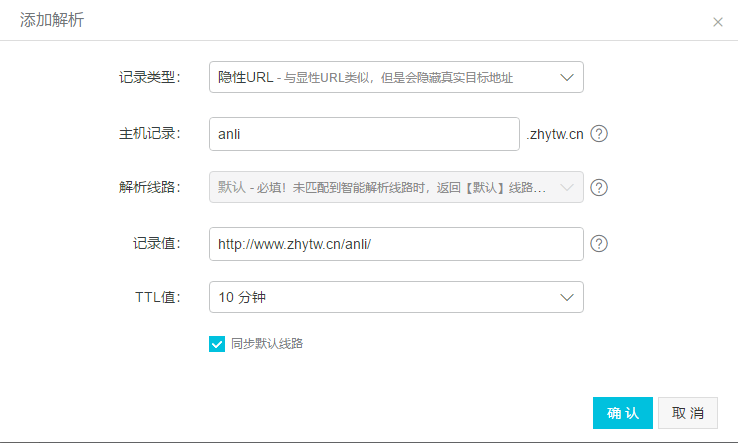Click the TTL值 field label

[x=157, y=297]
